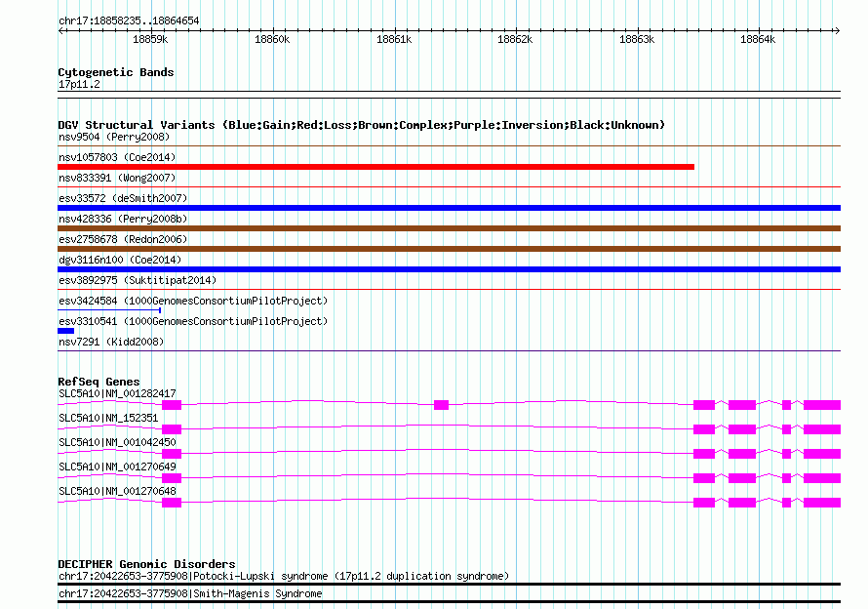Click the brown esv2758678 complex bar

pyautogui.click(x=449, y=249)
